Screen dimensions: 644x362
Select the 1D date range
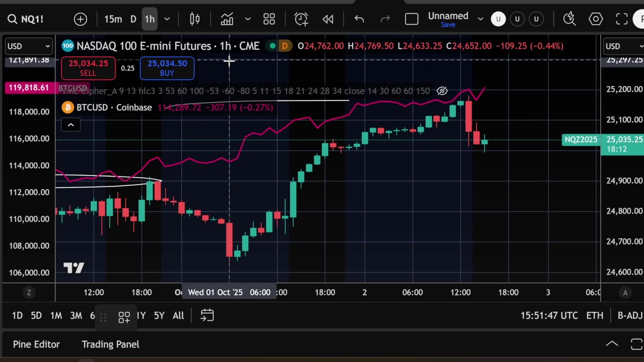coord(17,316)
